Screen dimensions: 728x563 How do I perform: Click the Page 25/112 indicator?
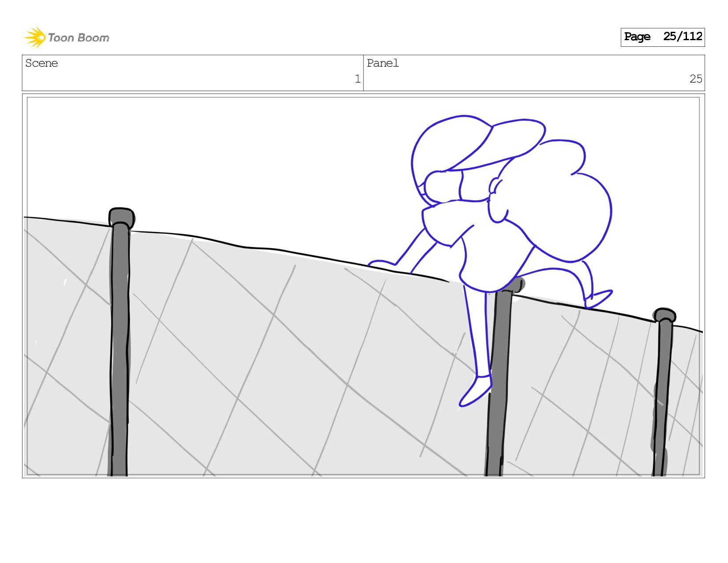[x=662, y=37]
